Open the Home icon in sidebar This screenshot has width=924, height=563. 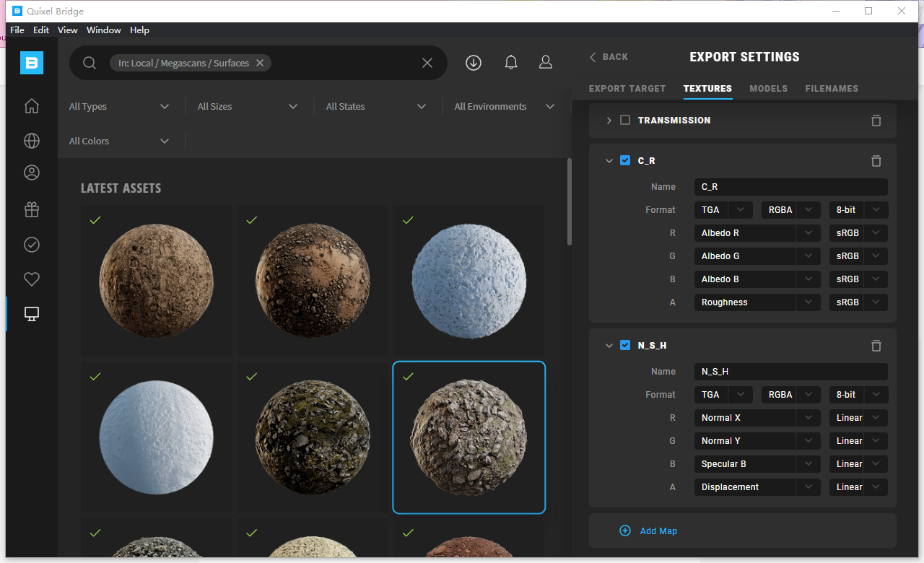pyautogui.click(x=32, y=106)
